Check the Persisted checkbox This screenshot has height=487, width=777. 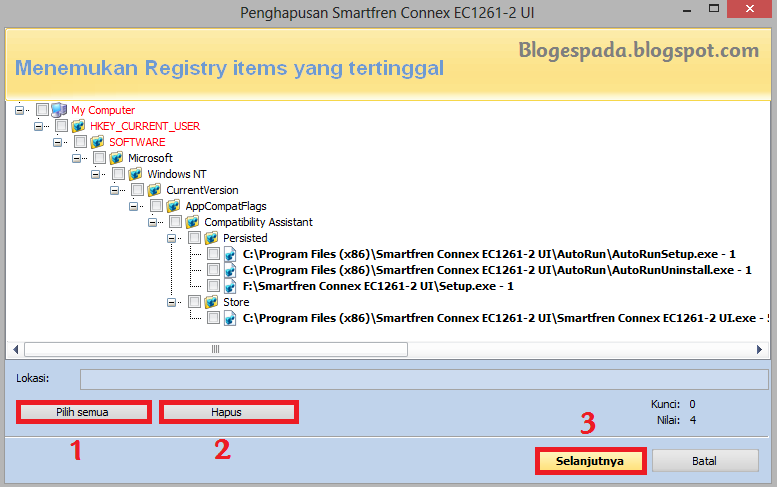(x=195, y=238)
